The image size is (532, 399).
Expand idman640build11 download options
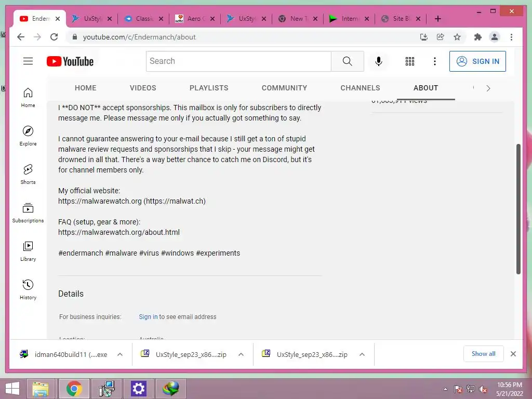pyautogui.click(x=120, y=354)
